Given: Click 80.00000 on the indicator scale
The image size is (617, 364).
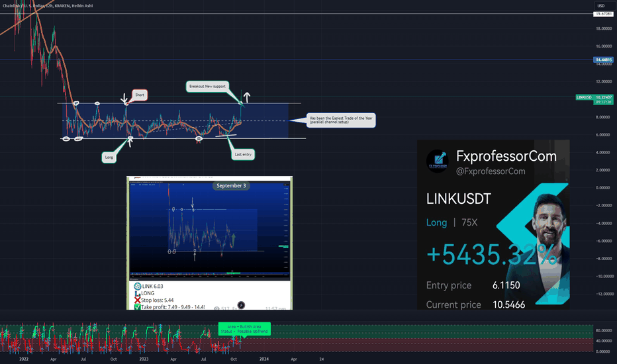Looking at the screenshot, I should [604, 330].
